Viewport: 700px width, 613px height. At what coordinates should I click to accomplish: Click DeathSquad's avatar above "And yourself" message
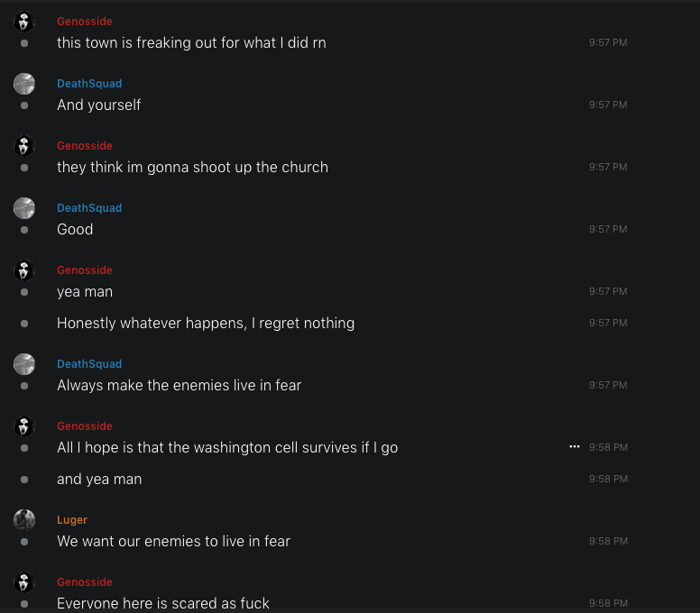pos(24,84)
